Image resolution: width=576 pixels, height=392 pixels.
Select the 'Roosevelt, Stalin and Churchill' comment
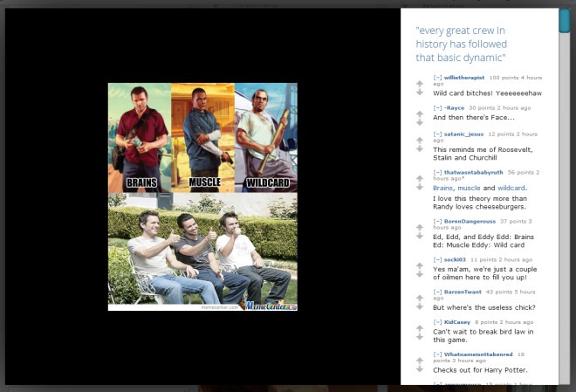(x=483, y=154)
